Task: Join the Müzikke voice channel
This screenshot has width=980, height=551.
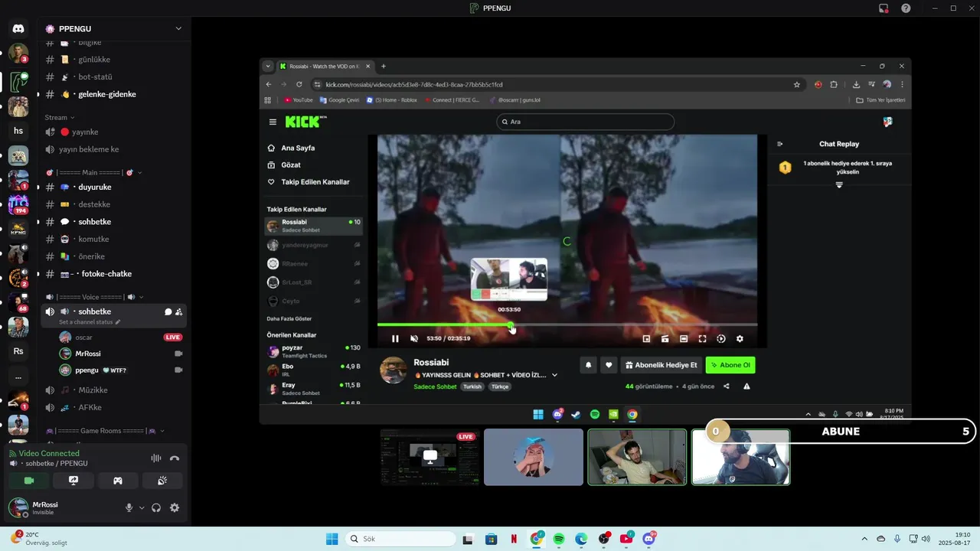Action: tap(113, 390)
